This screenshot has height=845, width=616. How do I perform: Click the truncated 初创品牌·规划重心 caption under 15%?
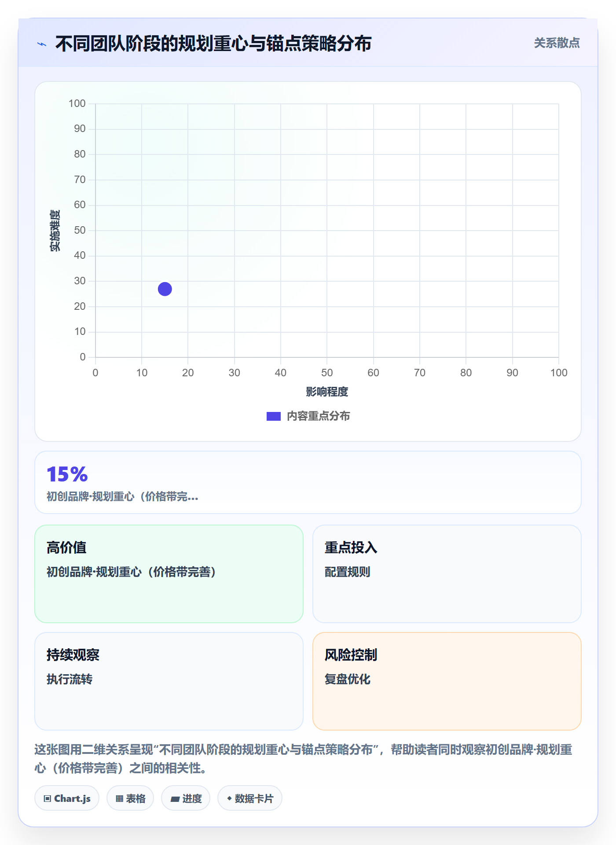click(x=122, y=497)
